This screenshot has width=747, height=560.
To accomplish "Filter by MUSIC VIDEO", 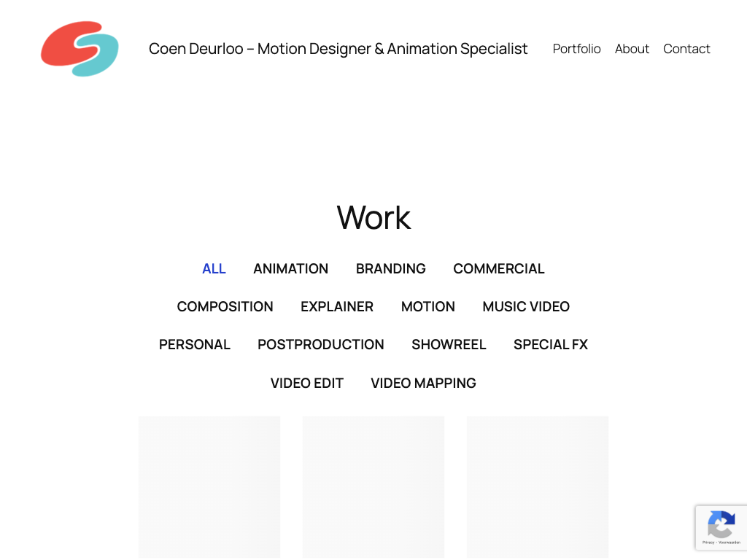I will point(526,307).
